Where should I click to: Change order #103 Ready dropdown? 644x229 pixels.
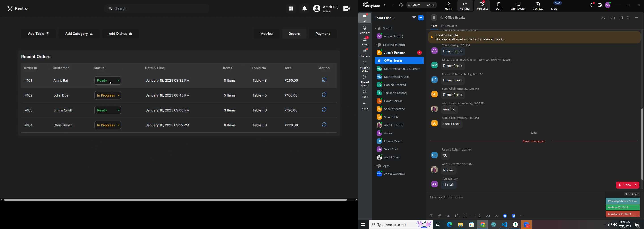tap(108, 110)
